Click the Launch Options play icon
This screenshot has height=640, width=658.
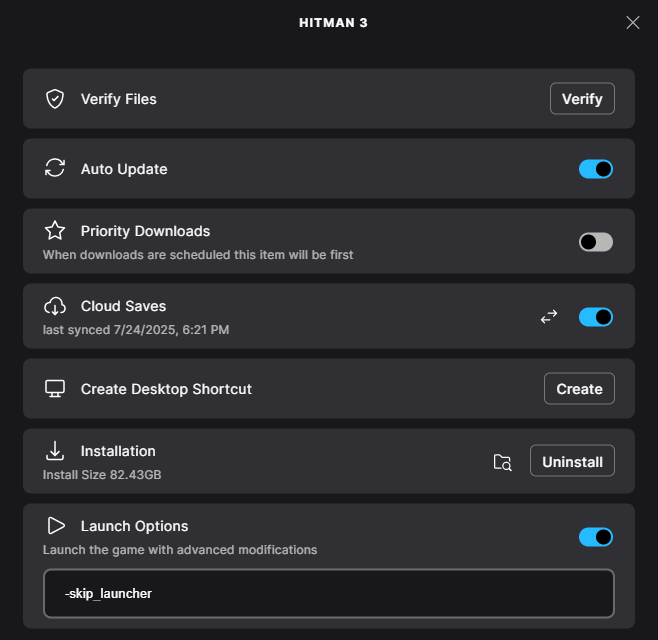point(55,526)
